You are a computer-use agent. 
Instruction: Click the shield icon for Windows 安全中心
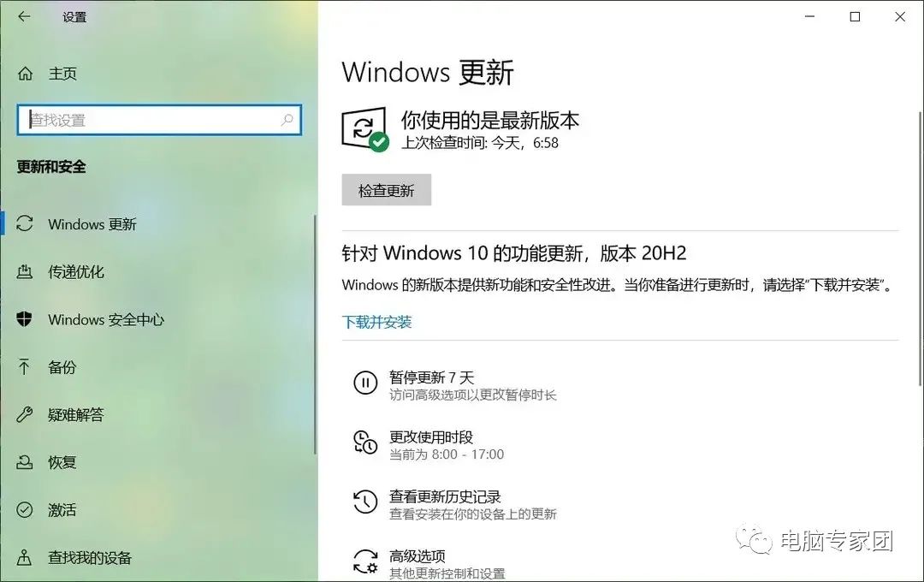[24, 319]
